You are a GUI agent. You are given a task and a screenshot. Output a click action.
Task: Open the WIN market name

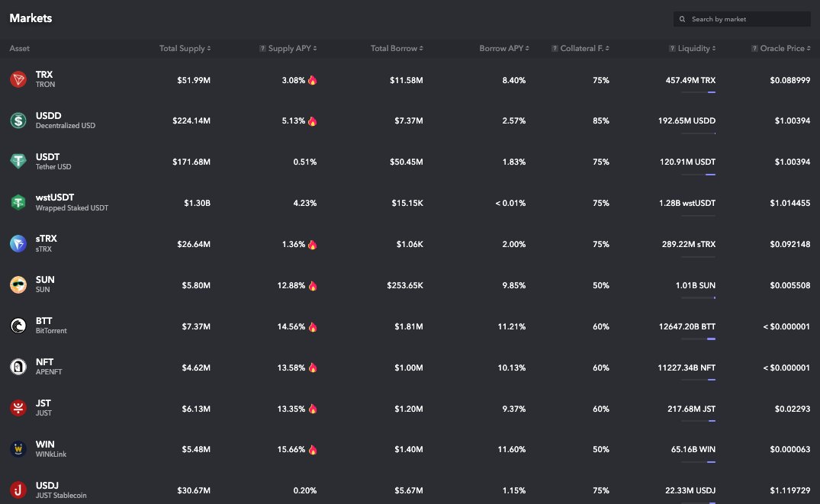click(x=45, y=444)
